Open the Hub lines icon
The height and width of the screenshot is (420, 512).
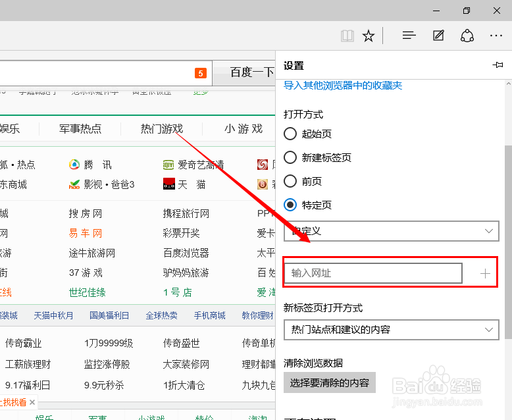pyautogui.click(x=409, y=36)
